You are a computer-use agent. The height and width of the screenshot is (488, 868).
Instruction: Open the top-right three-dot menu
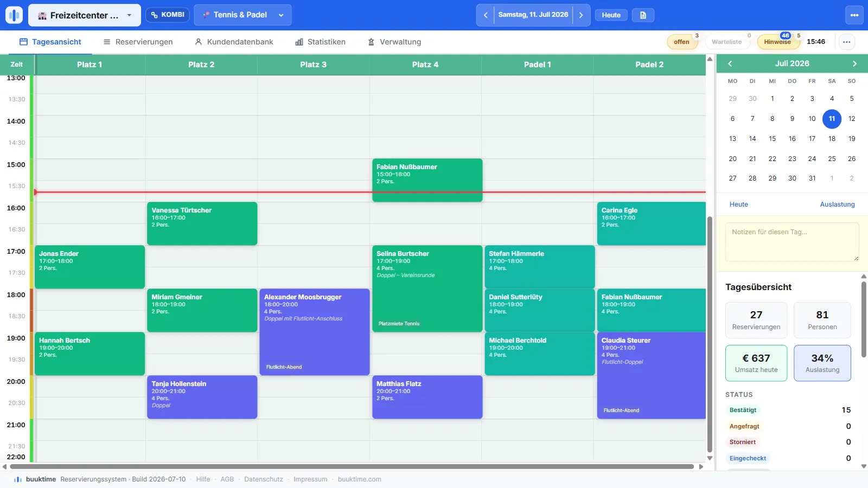tap(854, 15)
